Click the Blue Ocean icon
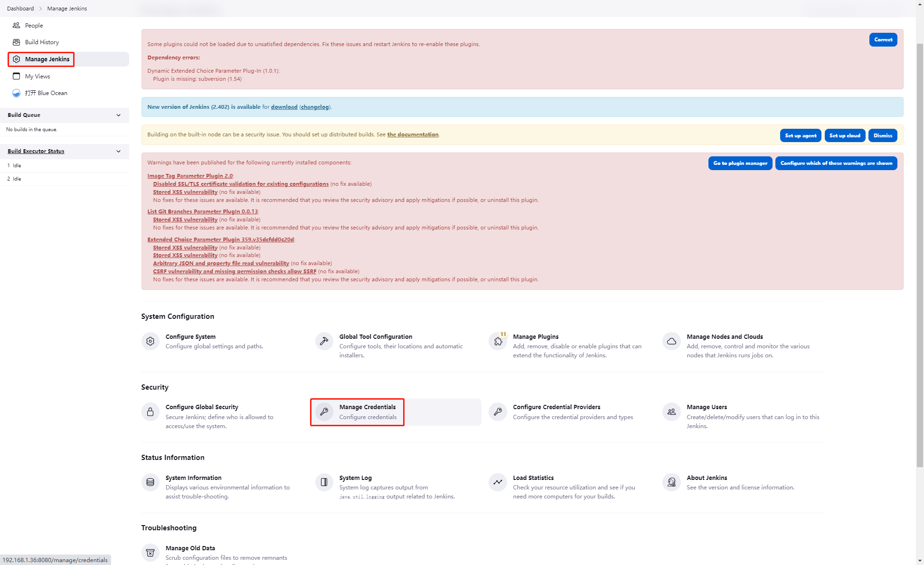This screenshot has height=565, width=924. click(x=16, y=93)
